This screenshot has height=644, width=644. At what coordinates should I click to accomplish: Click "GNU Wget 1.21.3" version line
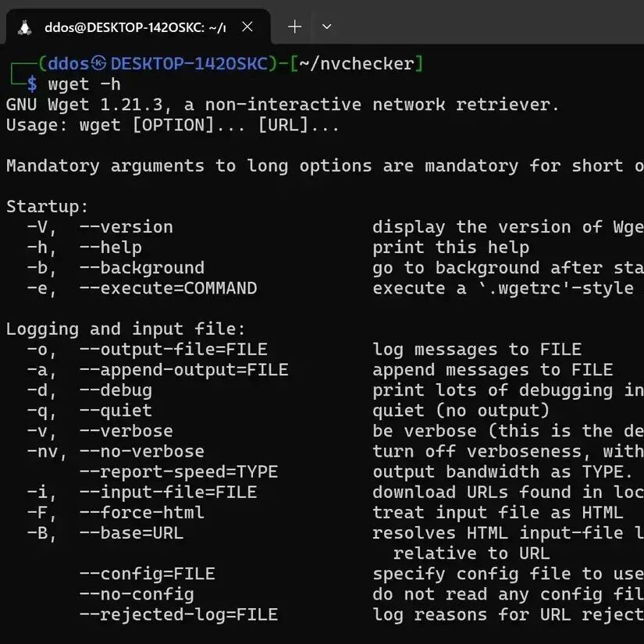[x=84, y=105]
